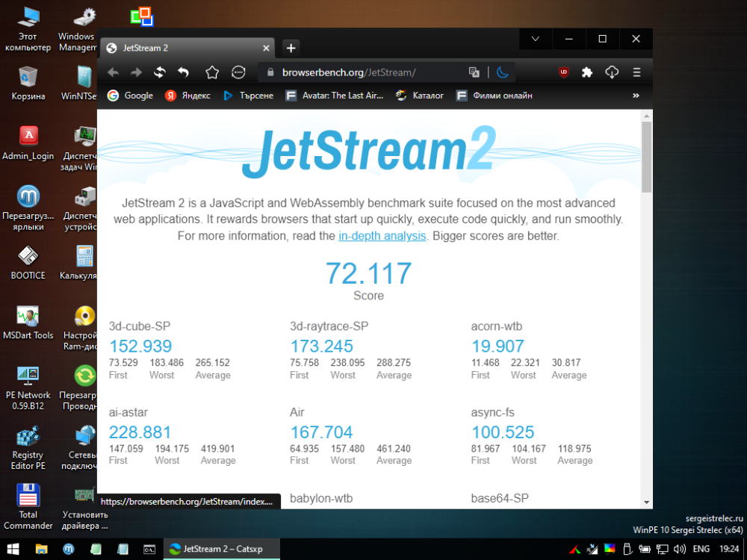This screenshot has height=560, width=747.
Task: Launch BOOTICE from the desktop
Action: click(x=28, y=263)
